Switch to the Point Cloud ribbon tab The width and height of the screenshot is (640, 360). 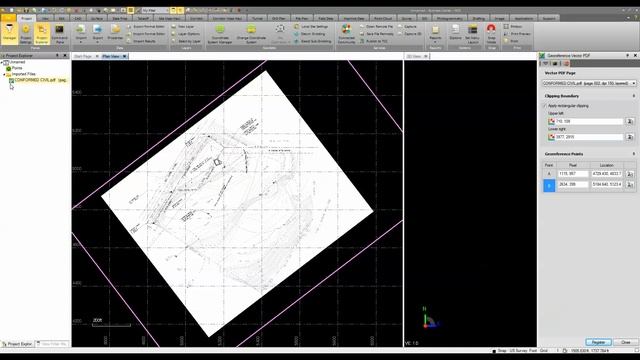coord(383,18)
